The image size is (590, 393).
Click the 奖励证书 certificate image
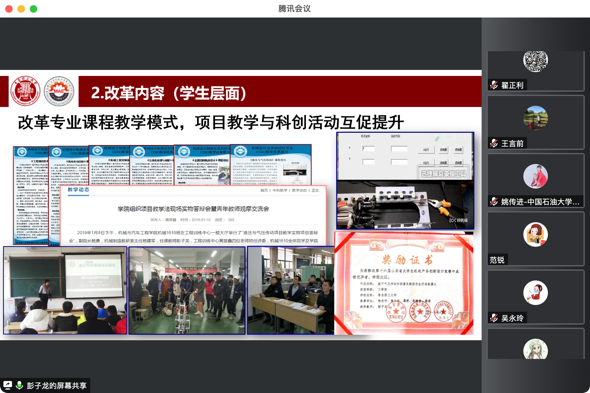coord(404,283)
